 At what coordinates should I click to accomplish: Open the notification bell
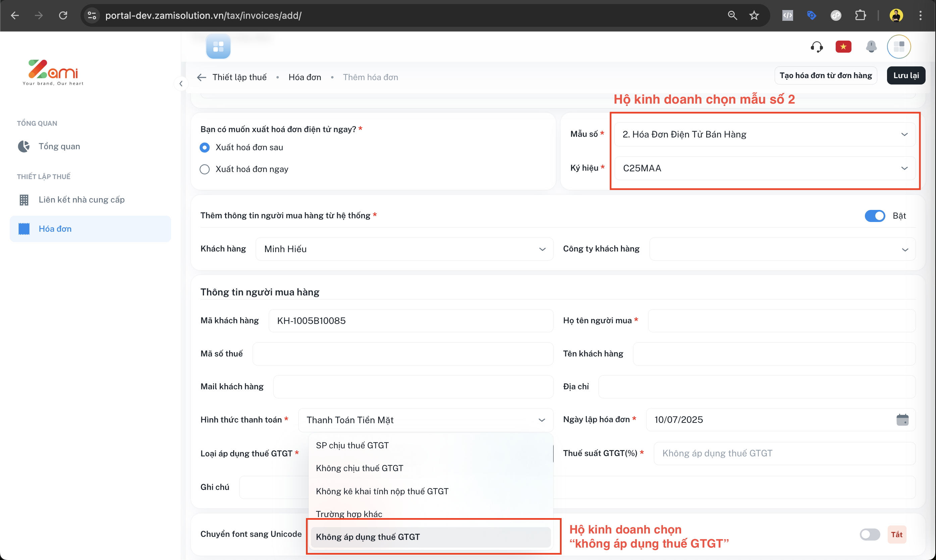(x=871, y=47)
